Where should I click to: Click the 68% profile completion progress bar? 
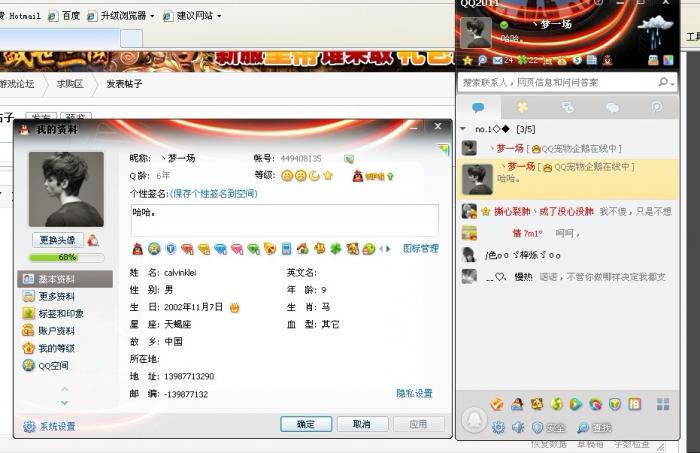pyautogui.click(x=67, y=258)
